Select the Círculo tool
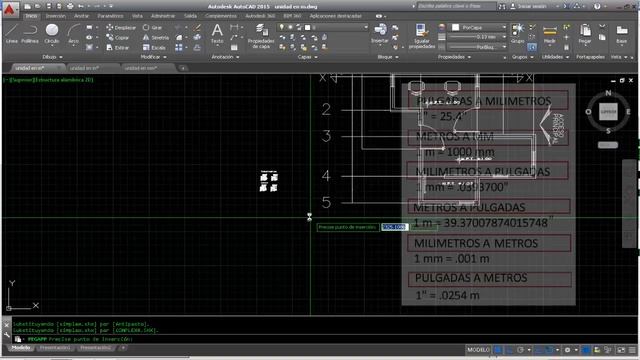Screen dimensions: 640x360 [x=52, y=33]
